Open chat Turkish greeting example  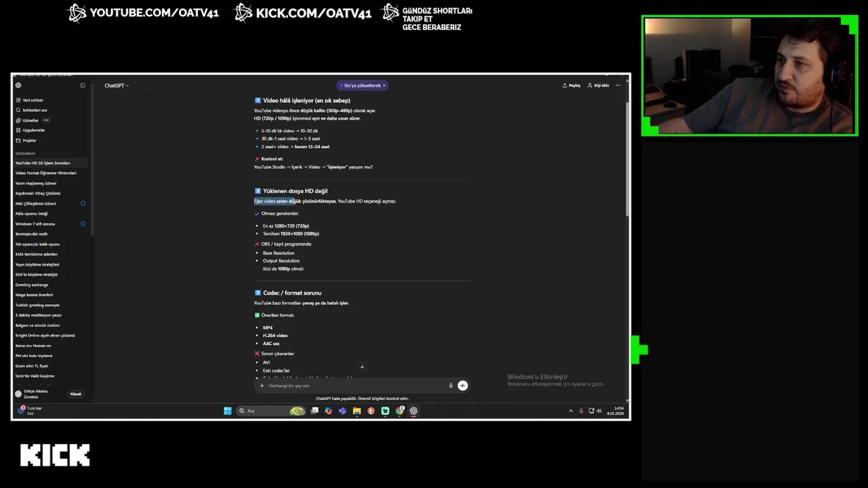pos(37,305)
